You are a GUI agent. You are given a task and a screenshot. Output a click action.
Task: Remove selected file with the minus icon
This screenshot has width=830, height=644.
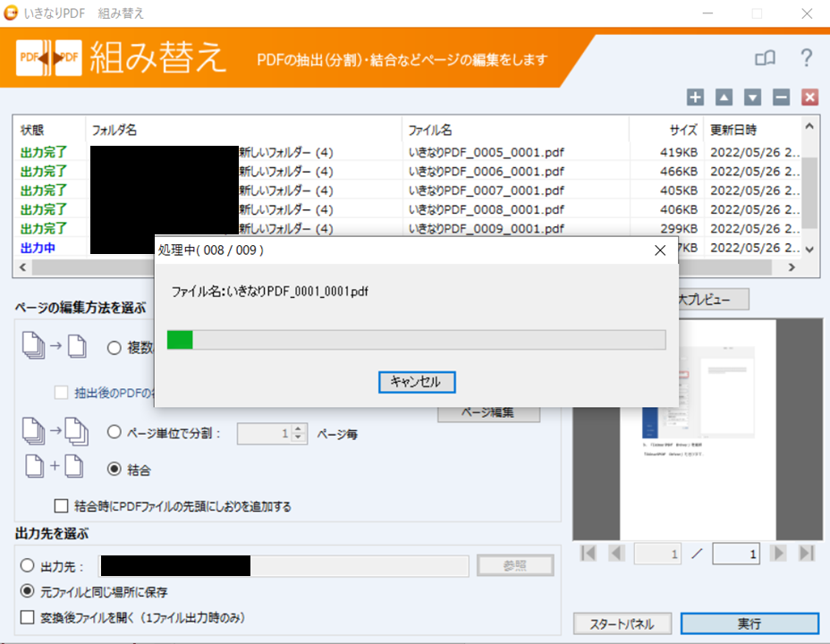coord(781,97)
